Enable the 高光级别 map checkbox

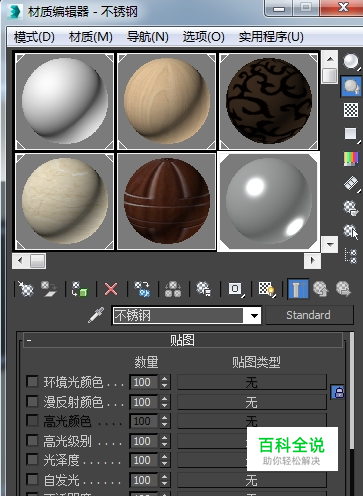pos(32,440)
